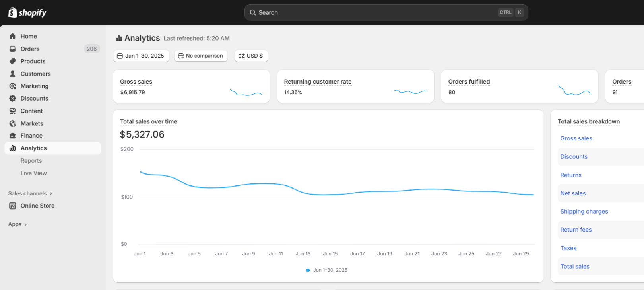Click the Products tag icon
This screenshot has width=644, height=290.
(x=13, y=61)
